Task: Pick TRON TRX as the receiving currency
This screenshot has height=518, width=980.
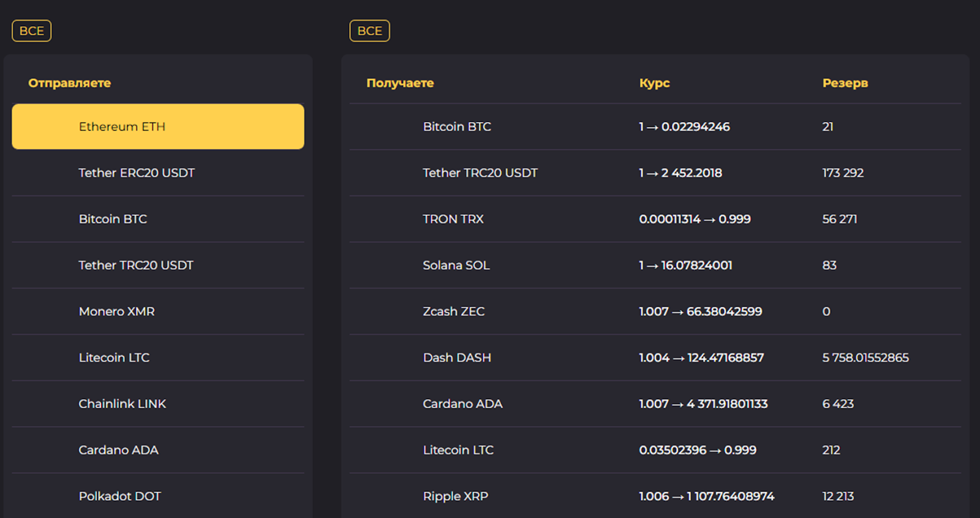Action: tap(655, 219)
